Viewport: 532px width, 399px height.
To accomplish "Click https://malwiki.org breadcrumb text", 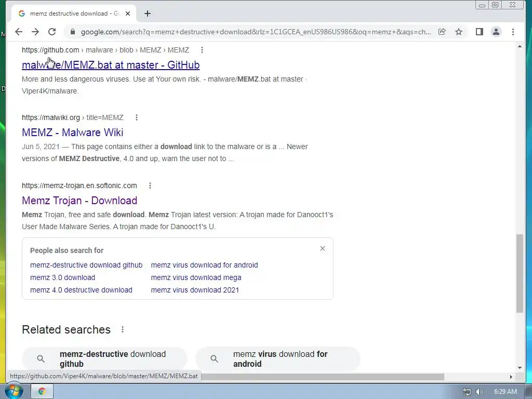I will click(x=51, y=117).
